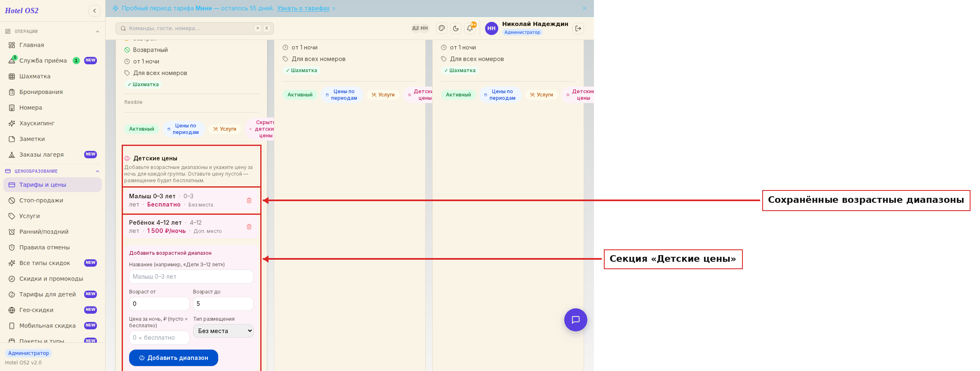The image size is (980, 371).
Task: Click the Hotel OS2 logo
Action: coord(22,11)
